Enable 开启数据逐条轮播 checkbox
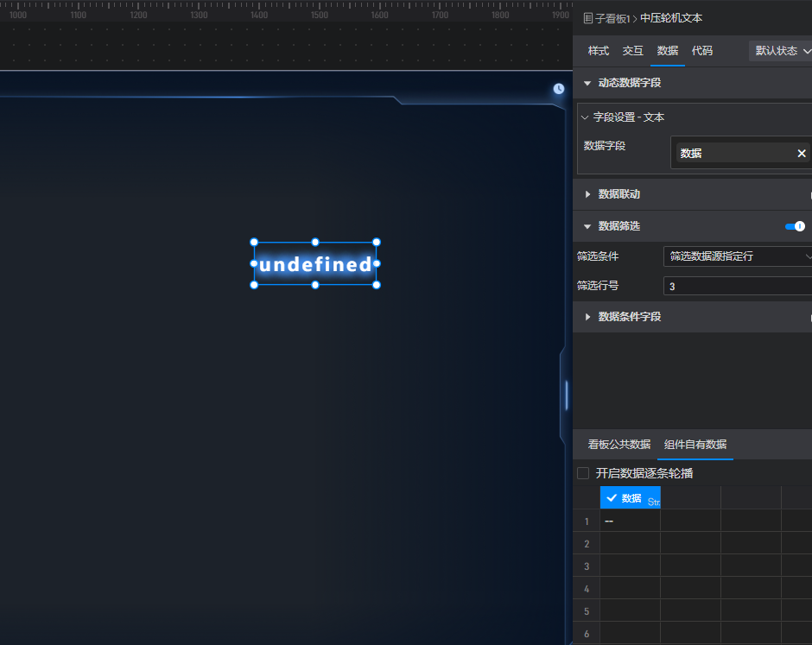The height and width of the screenshot is (645, 812). click(x=583, y=473)
